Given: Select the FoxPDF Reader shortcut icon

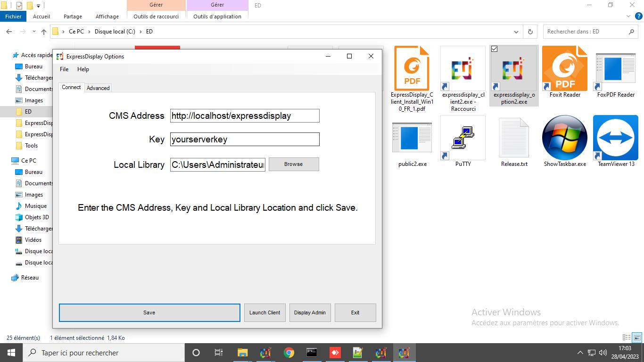Looking at the screenshot, I should tap(615, 68).
